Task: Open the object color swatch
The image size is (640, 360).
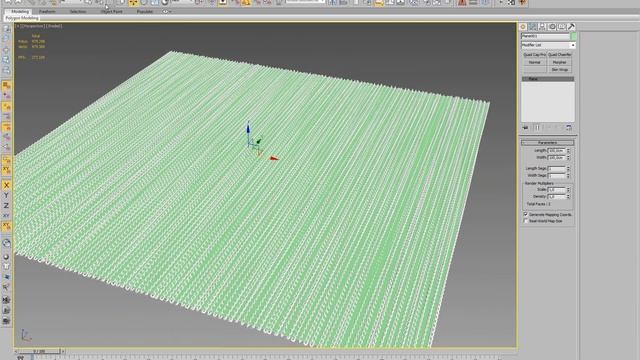Action: coord(573,36)
